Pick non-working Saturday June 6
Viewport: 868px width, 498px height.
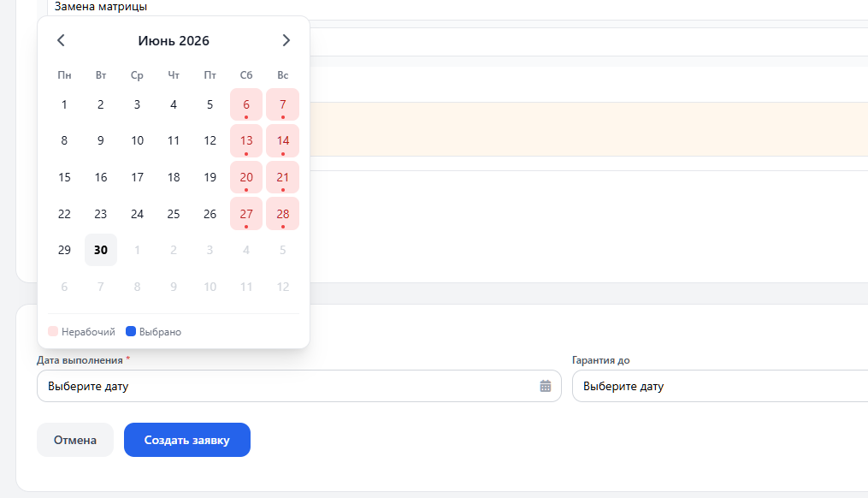(246, 104)
